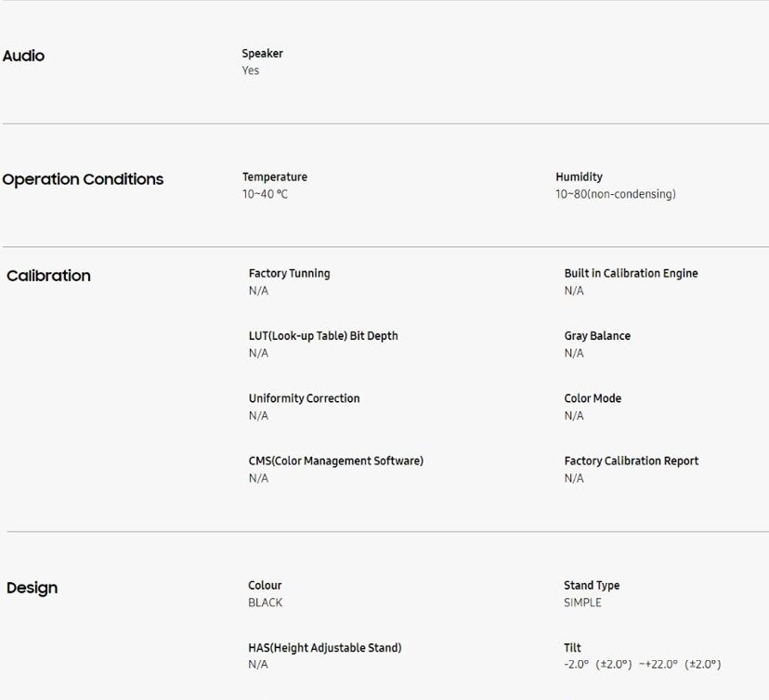The width and height of the screenshot is (769, 700).
Task: Click the Factory Calibration Report label
Action: (x=631, y=460)
